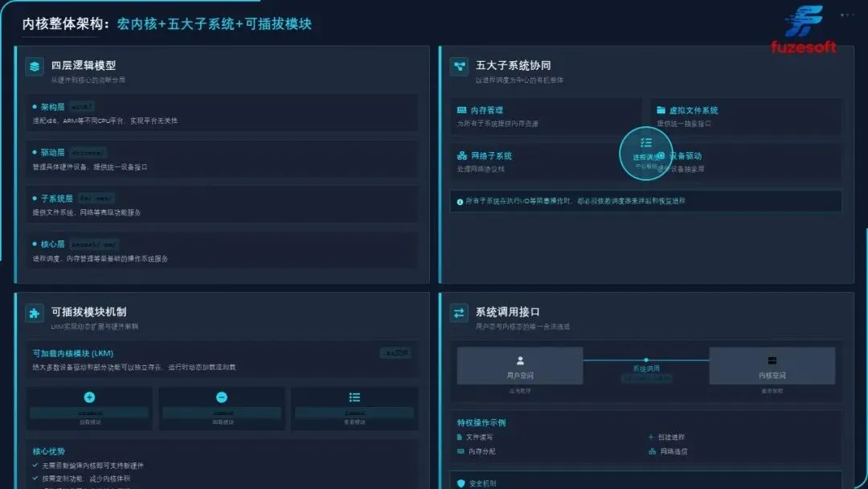This screenshot has height=489, width=868.
Task: Click the 特权操作示例 subheading
Action: [481, 422]
